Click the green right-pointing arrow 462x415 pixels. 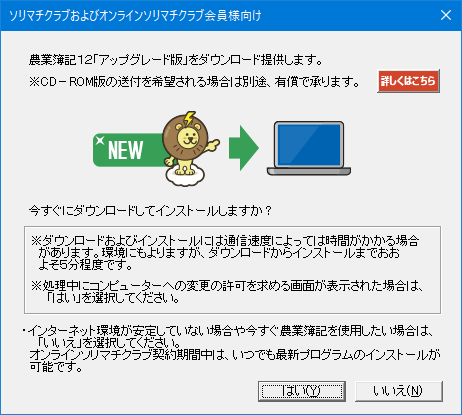click(x=244, y=148)
